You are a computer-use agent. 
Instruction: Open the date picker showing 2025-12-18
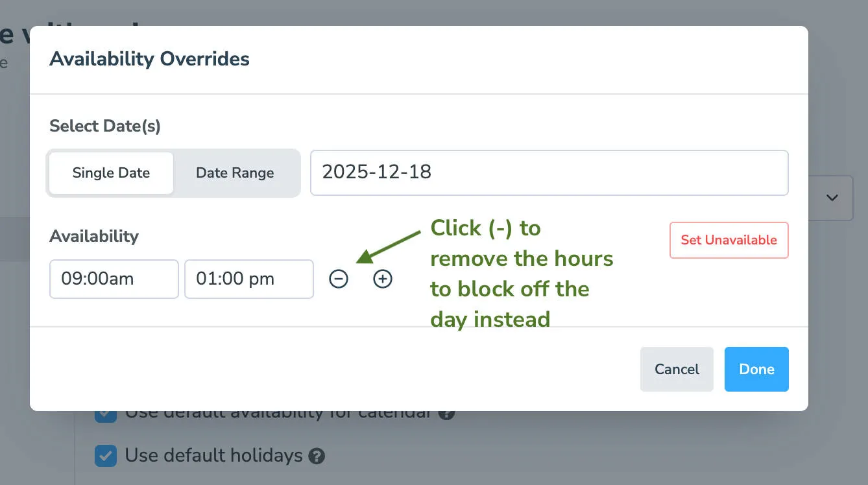[549, 172]
